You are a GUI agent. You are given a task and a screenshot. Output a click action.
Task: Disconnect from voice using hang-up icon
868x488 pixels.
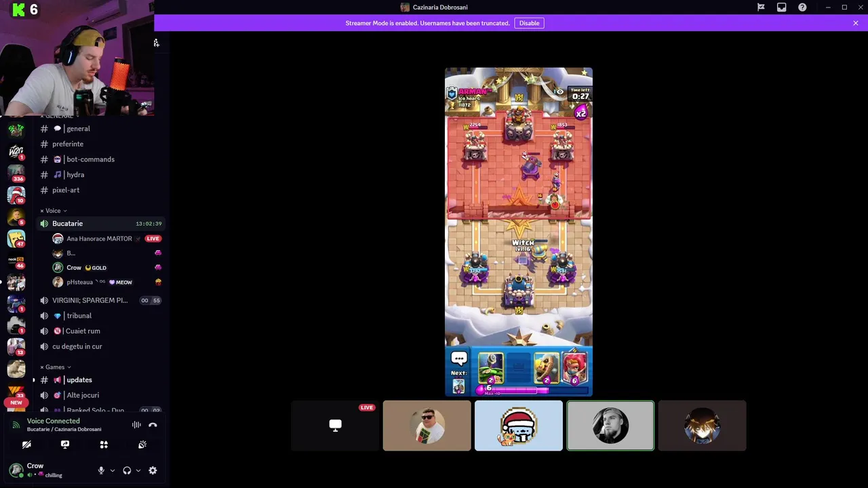(153, 425)
